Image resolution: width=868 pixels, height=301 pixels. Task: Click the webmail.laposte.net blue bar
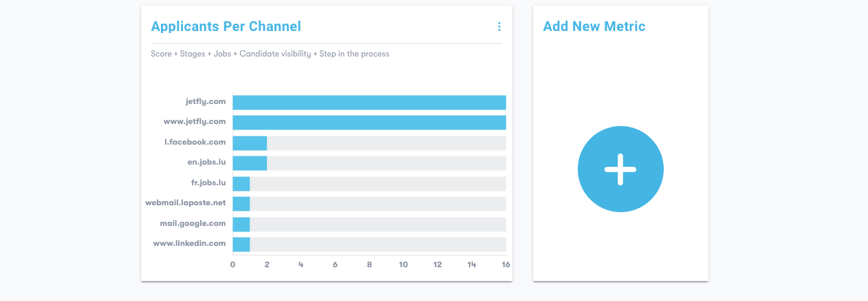[x=241, y=204]
